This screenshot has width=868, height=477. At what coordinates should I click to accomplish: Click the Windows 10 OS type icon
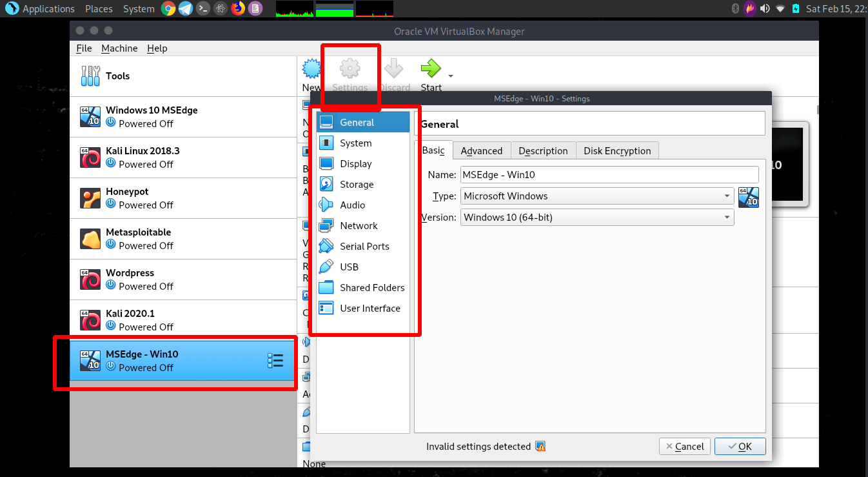tap(749, 197)
